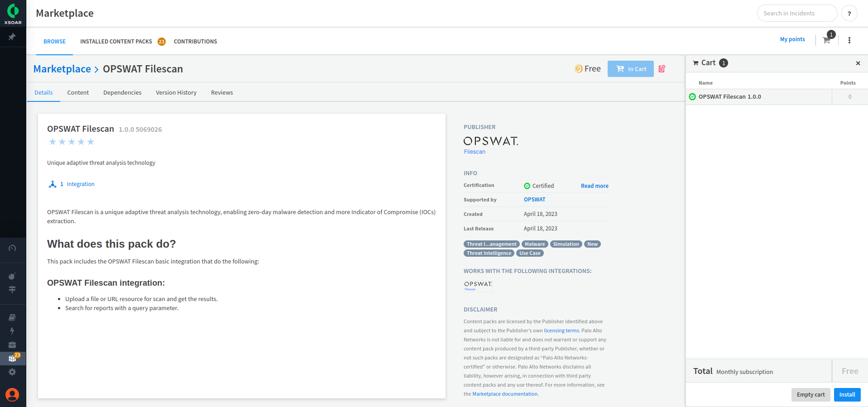Open the Dependencies tab

(x=122, y=92)
